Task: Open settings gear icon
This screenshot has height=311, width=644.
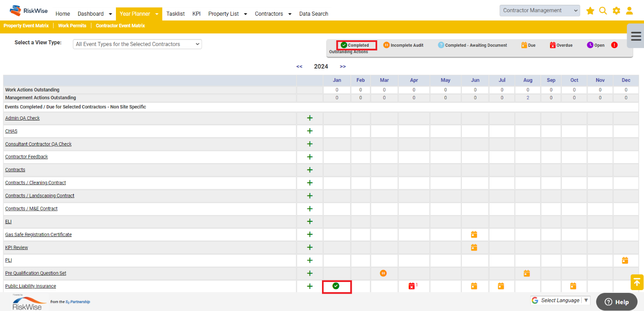Action: [x=616, y=11]
